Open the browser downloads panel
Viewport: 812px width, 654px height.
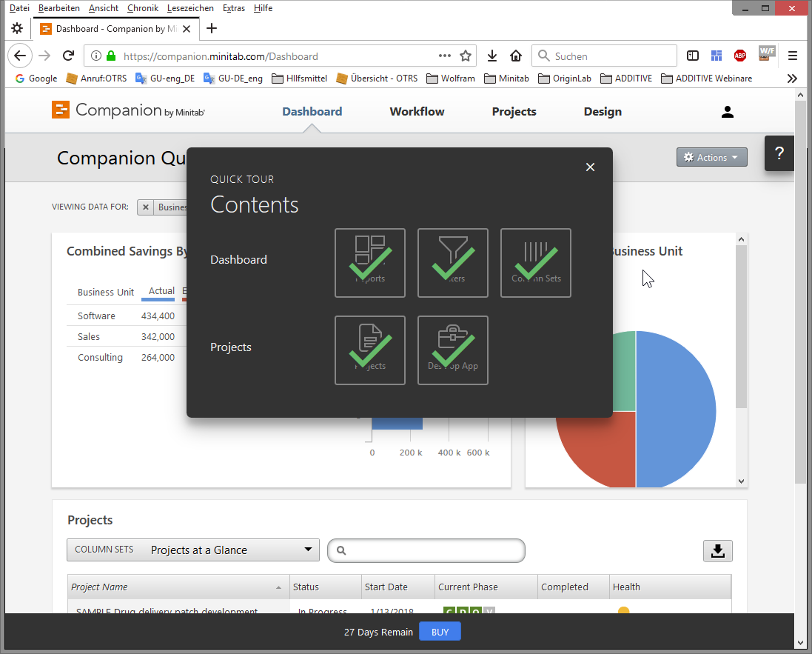[x=492, y=56]
